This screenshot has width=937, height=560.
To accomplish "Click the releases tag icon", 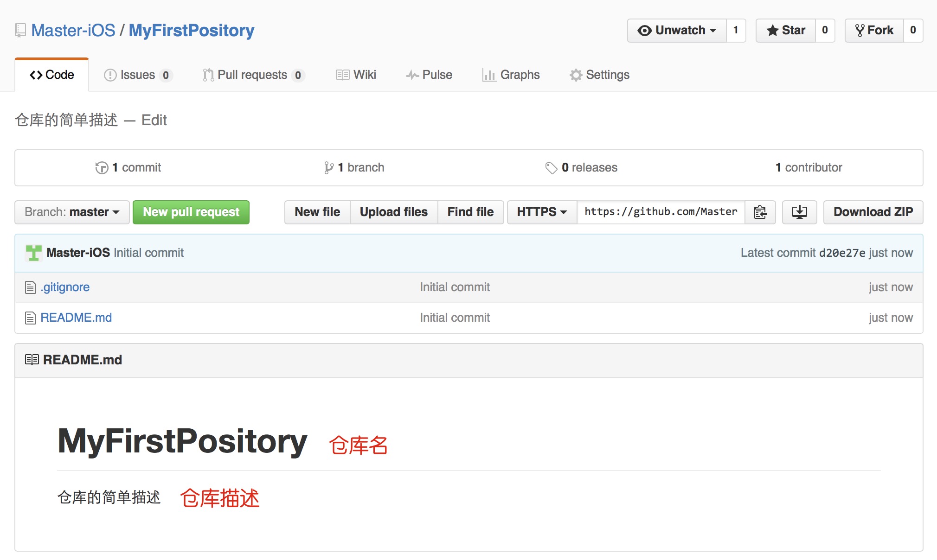I will coord(551,168).
